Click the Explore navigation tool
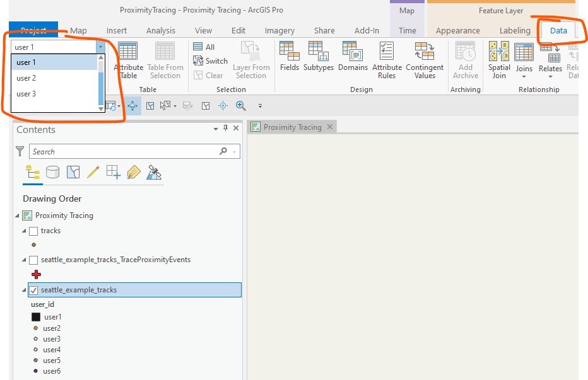The height and width of the screenshot is (380, 588). (132, 106)
